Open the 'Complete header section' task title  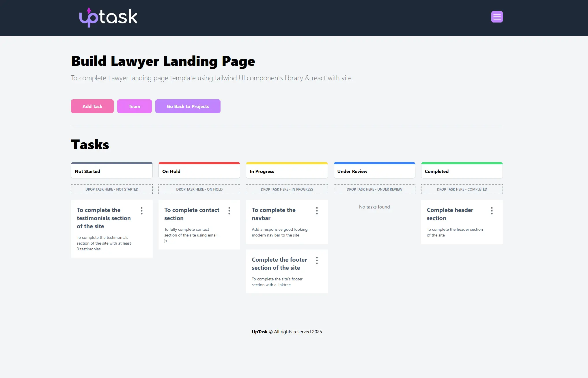[450, 214]
